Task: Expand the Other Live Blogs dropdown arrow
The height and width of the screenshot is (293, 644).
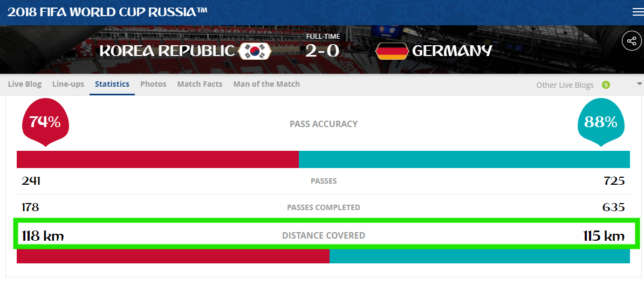Action: coord(640,83)
